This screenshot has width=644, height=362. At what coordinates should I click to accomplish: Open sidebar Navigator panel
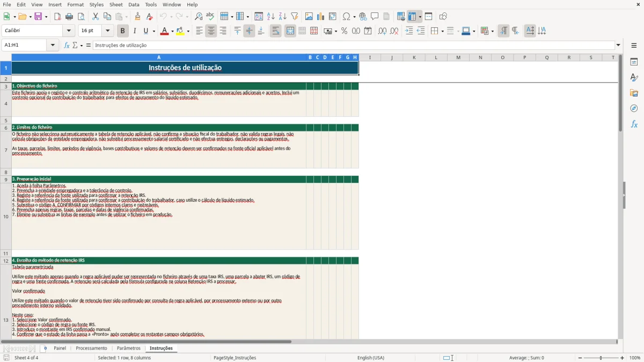point(634,109)
